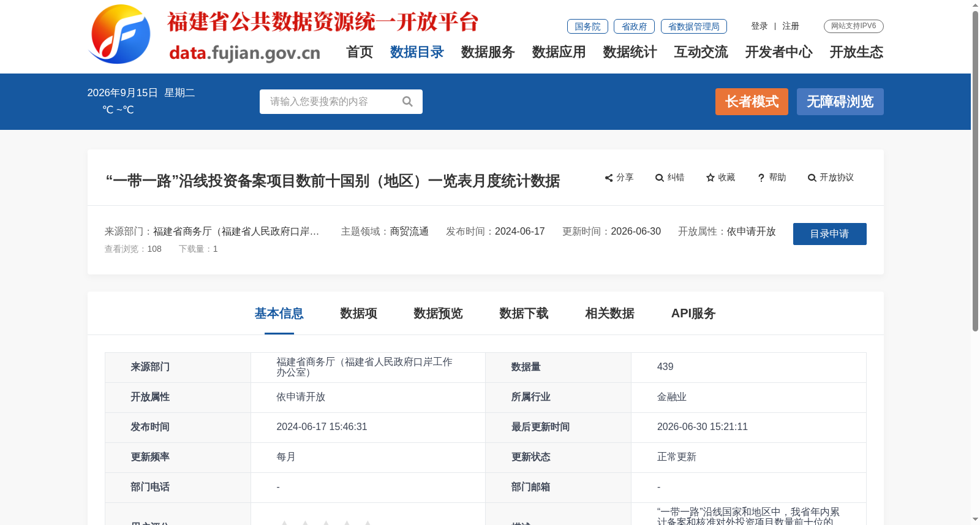Click the 下载量：1 text
Screen dimensions: 980x525
point(198,249)
